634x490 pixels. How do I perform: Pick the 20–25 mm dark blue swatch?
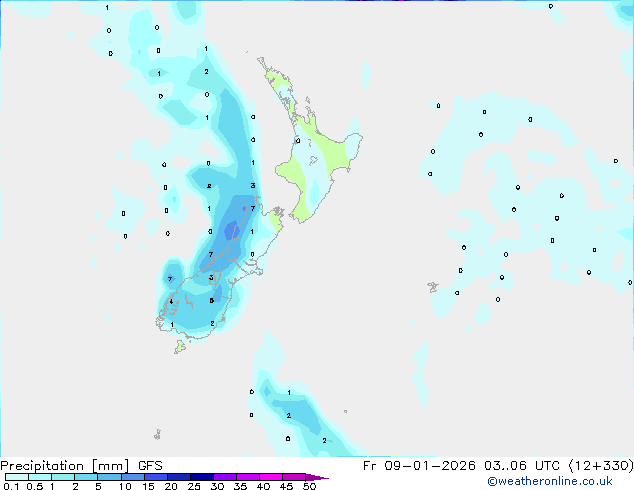(179, 477)
